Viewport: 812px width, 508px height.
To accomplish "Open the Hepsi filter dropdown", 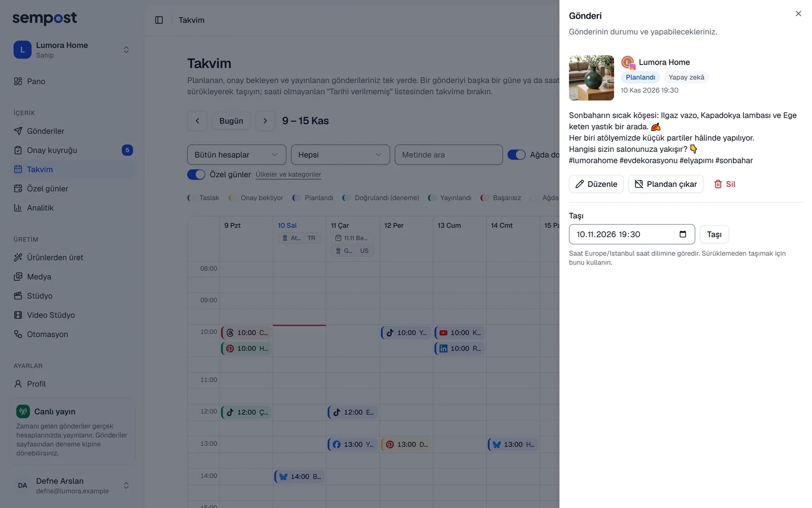I will coord(341,155).
